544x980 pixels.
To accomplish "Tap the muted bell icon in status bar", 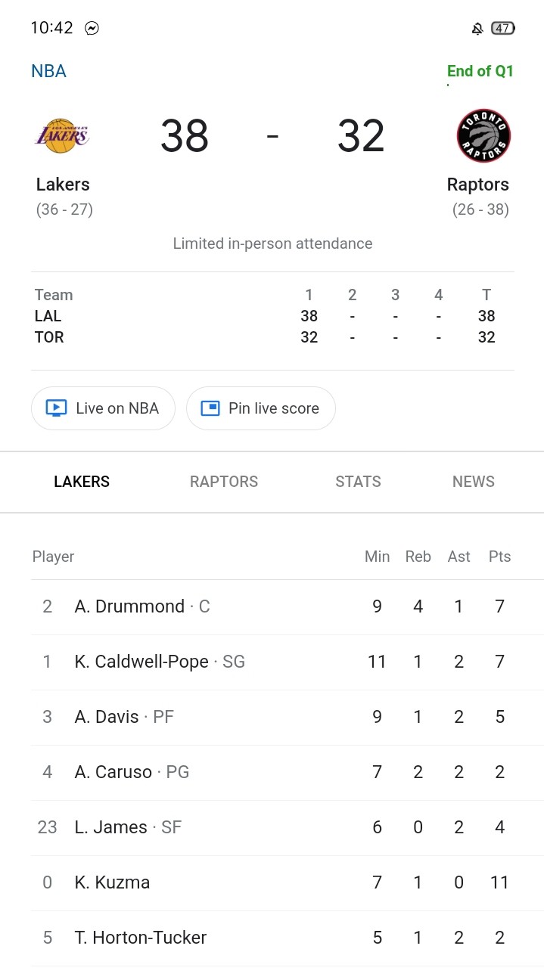I will 477,29.
